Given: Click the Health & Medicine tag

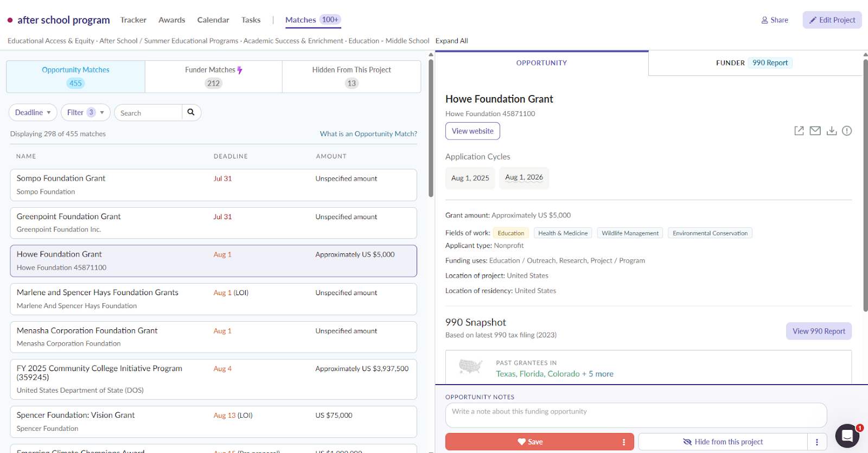Looking at the screenshot, I should [563, 233].
